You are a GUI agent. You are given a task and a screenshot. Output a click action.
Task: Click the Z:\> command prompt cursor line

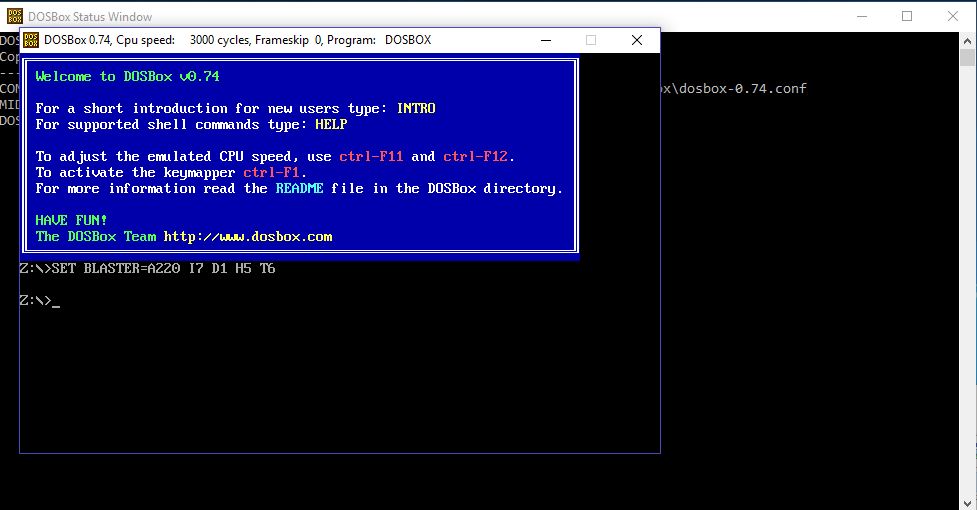click(x=40, y=301)
